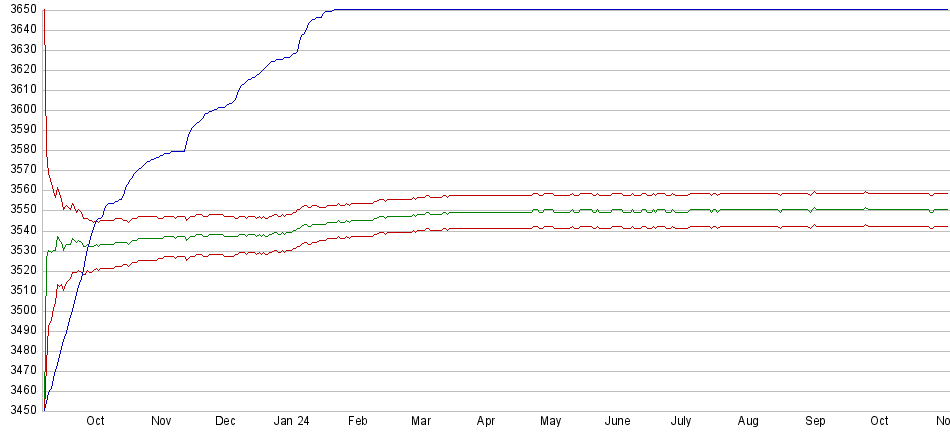Click the lowest red line

tap(600, 228)
